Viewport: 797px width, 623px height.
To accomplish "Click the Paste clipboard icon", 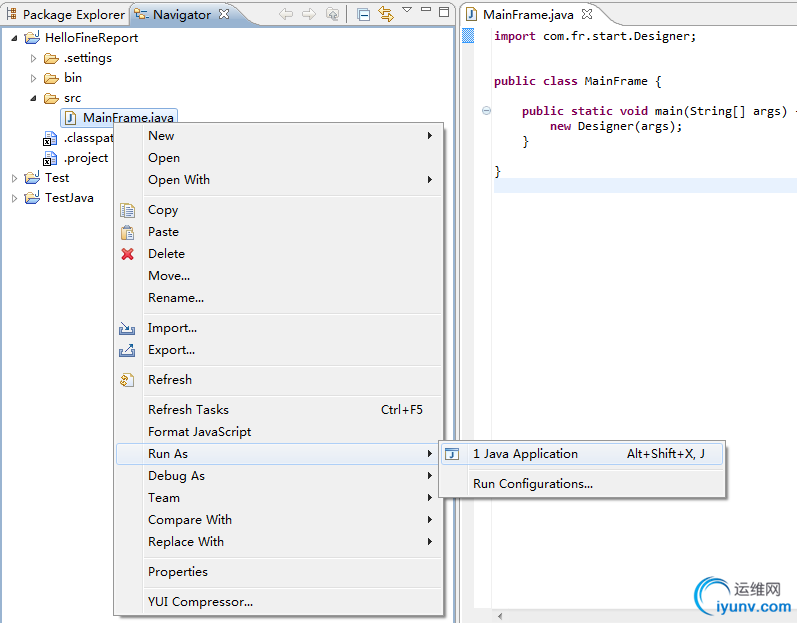I will [127, 232].
